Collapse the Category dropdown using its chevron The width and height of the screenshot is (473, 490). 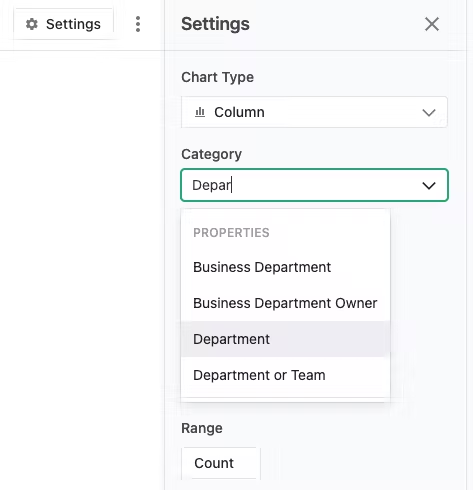429,185
